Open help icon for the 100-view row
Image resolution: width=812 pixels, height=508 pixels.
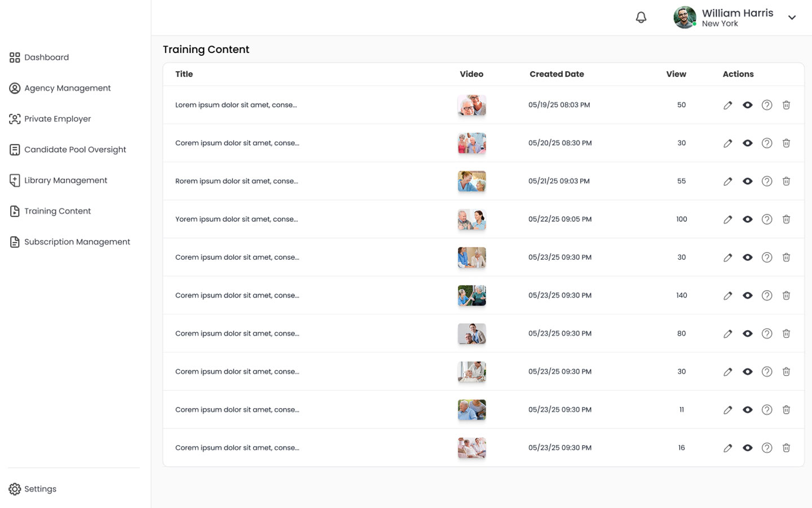click(x=767, y=219)
